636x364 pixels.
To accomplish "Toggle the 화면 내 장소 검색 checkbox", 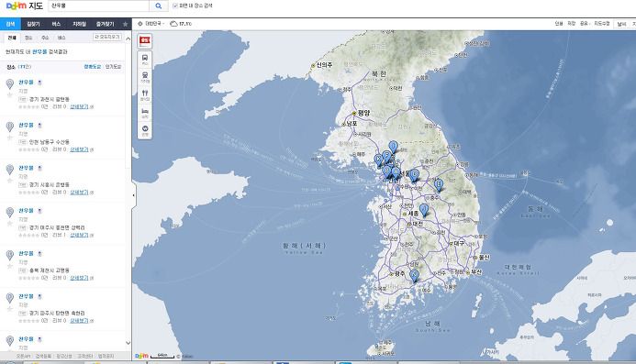I will (x=175, y=6).
